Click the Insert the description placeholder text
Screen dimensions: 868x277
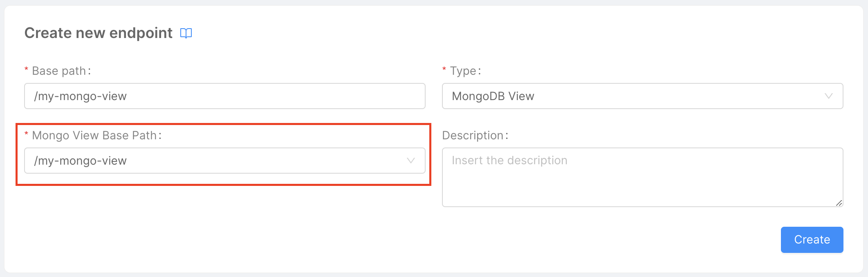(x=509, y=160)
